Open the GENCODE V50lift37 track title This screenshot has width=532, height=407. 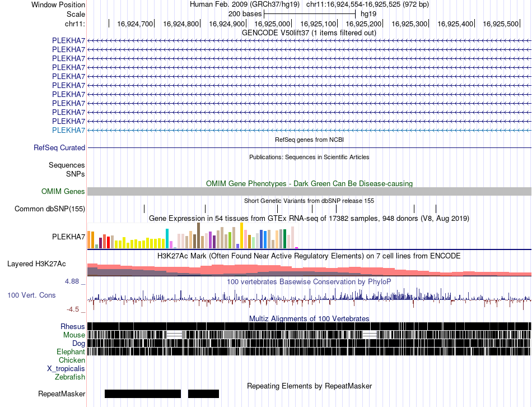309,33
